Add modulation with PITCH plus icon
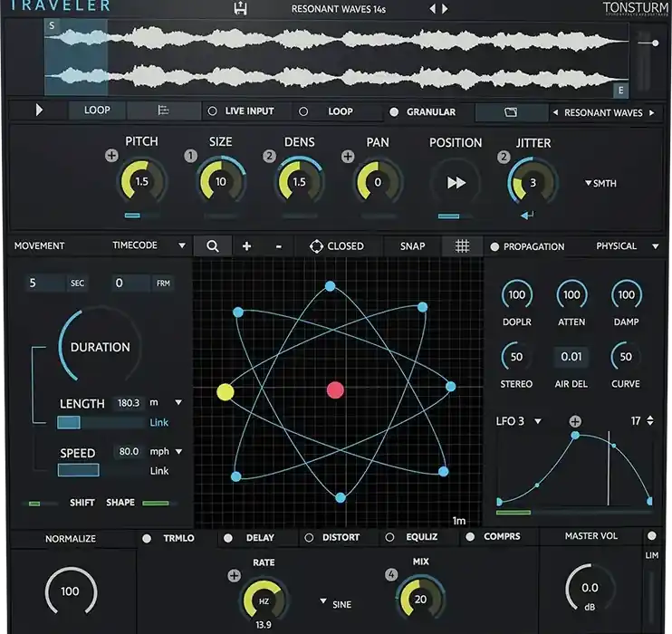The width and height of the screenshot is (672, 634). [x=111, y=155]
